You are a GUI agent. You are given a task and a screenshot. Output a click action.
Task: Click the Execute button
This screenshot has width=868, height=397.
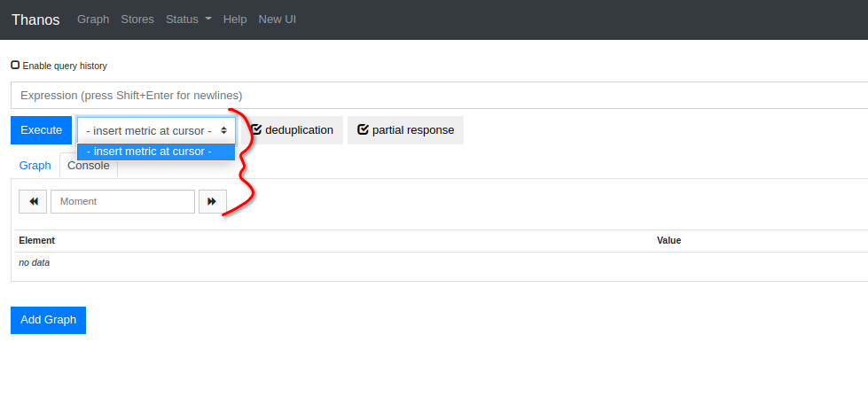[42, 130]
